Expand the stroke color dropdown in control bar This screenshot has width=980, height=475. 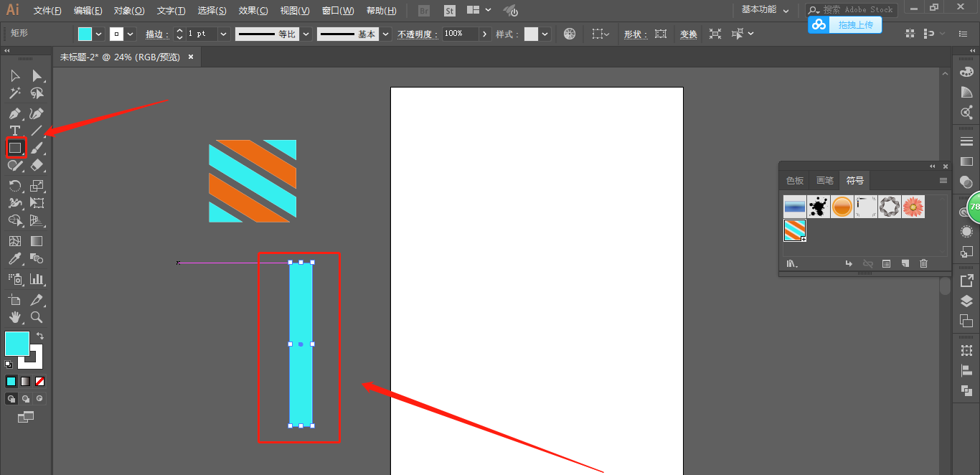coord(131,34)
